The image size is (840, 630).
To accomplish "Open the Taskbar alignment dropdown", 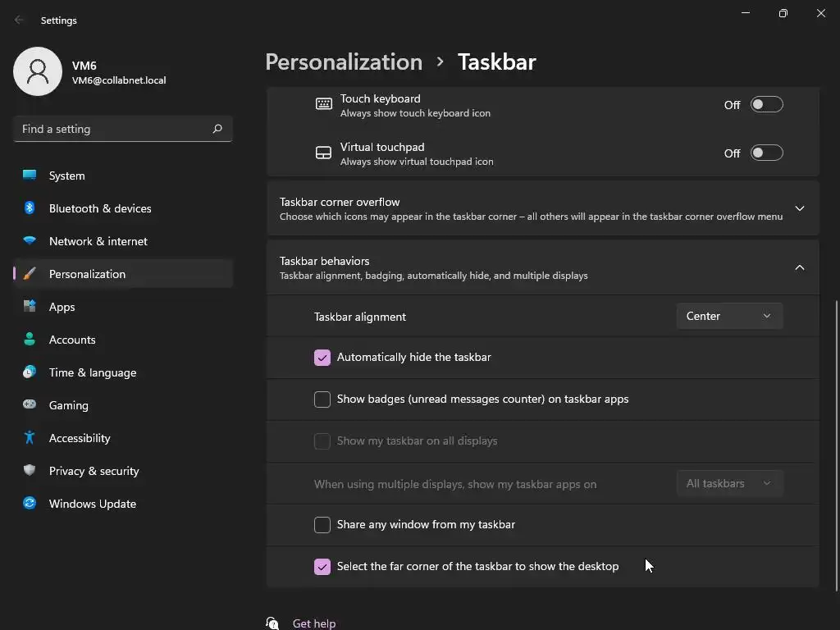I will pyautogui.click(x=729, y=317).
